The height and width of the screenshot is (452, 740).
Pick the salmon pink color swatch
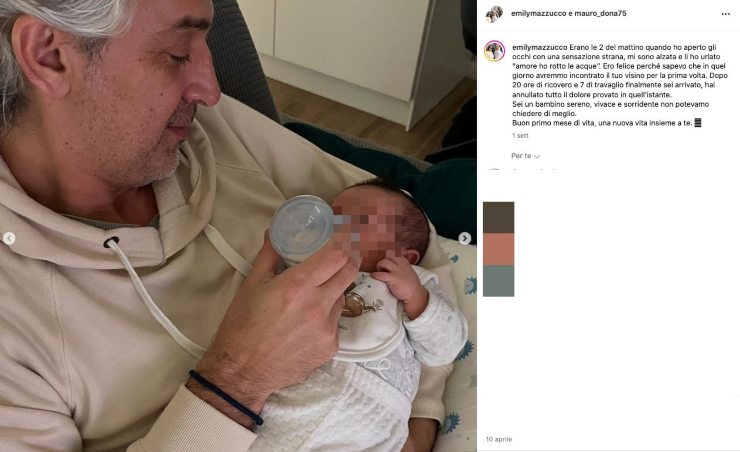pyautogui.click(x=498, y=249)
